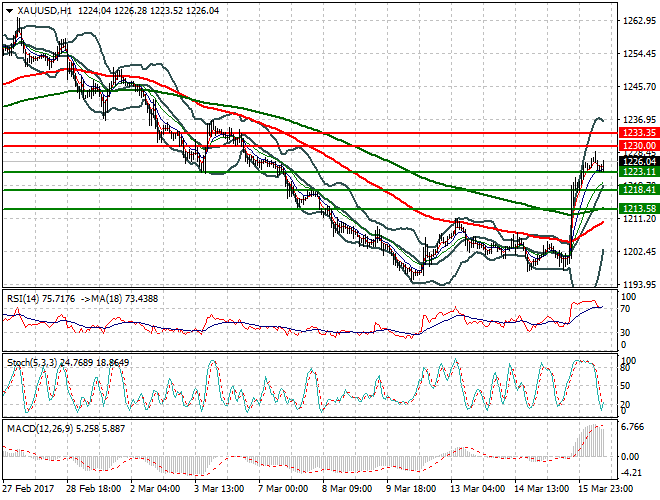Select the green 1218.41 support price tag
This screenshot has height=500, width=660.
pos(638,189)
